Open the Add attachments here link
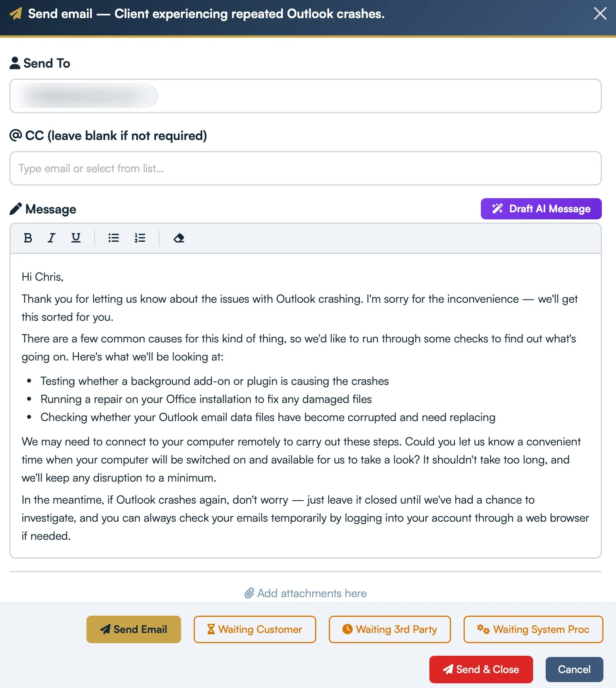 [311, 593]
